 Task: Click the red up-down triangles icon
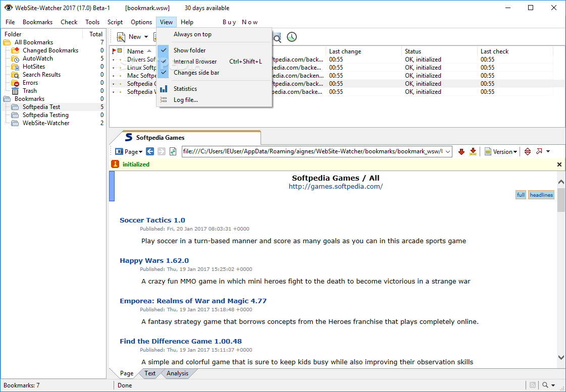[528, 151]
